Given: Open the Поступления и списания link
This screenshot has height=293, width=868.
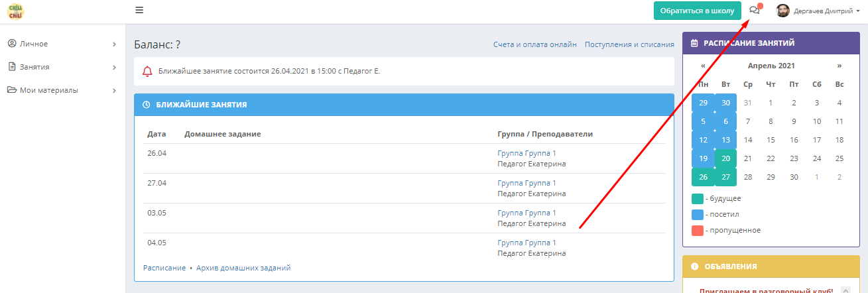Looking at the screenshot, I should [629, 44].
